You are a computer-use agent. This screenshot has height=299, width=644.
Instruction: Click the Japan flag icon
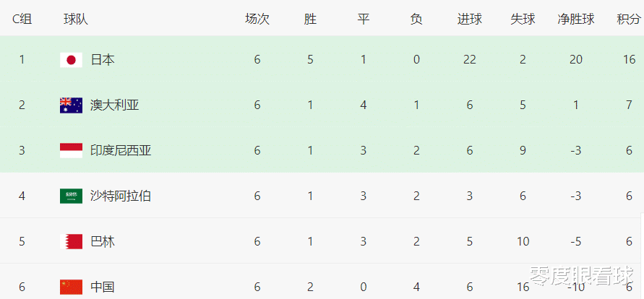(x=71, y=60)
